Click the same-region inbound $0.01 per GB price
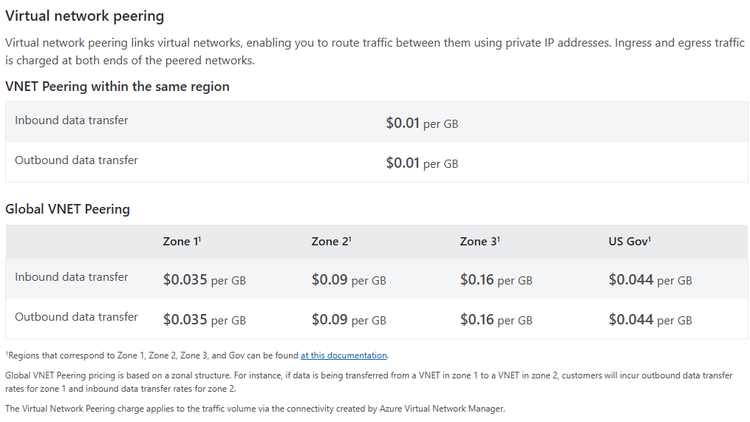This screenshot has height=422, width=750. tap(422, 123)
